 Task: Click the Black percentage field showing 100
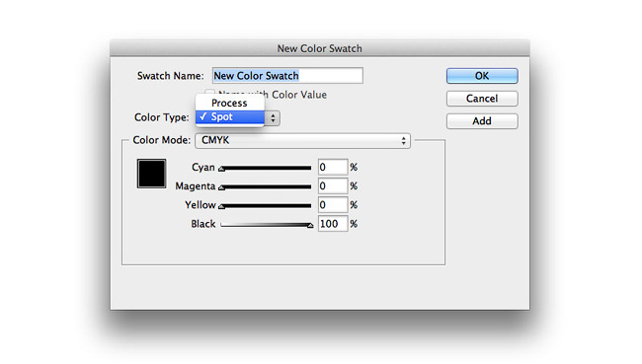(x=333, y=224)
